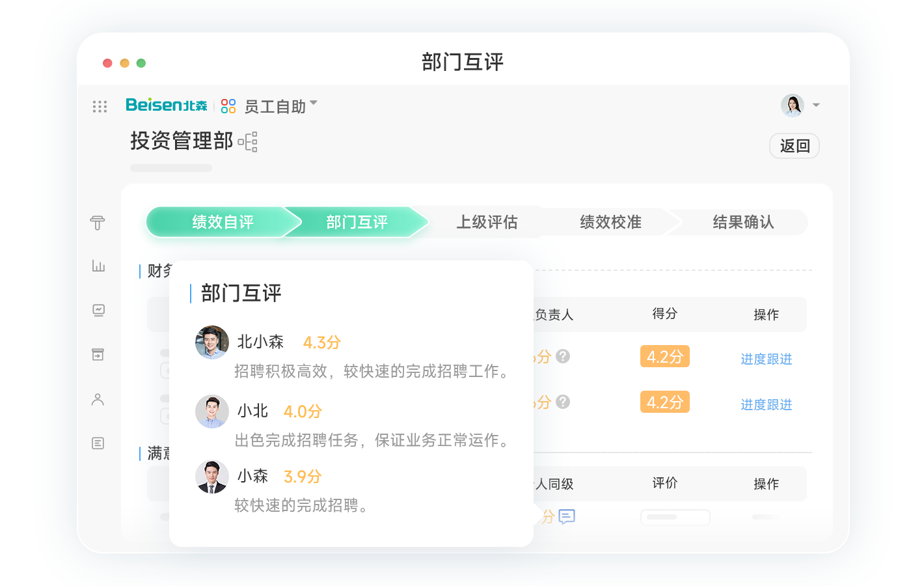Click the 返回 button
This screenshot has width=924, height=586.
point(795,146)
